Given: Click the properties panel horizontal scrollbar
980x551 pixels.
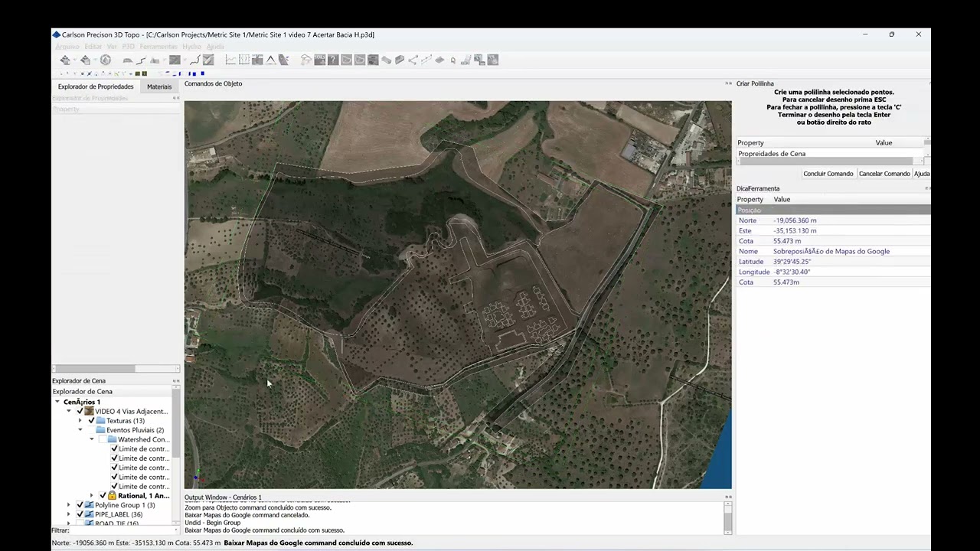Looking at the screenshot, I should click(115, 369).
